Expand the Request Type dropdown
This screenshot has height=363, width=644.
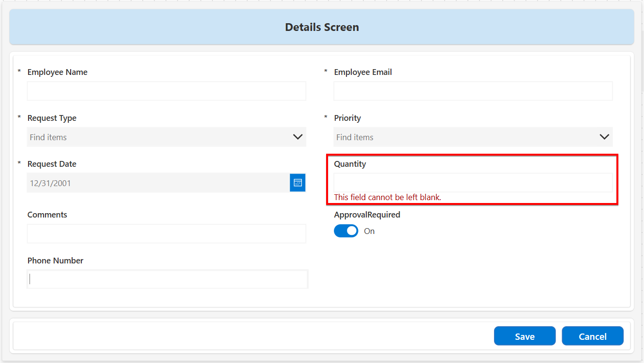click(298, 137)
